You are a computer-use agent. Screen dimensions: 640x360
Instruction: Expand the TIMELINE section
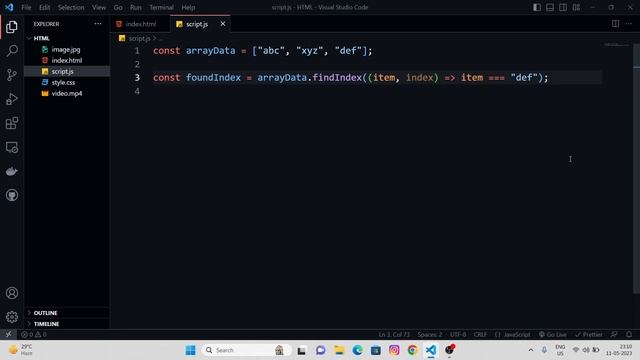(x=67, y=324)
